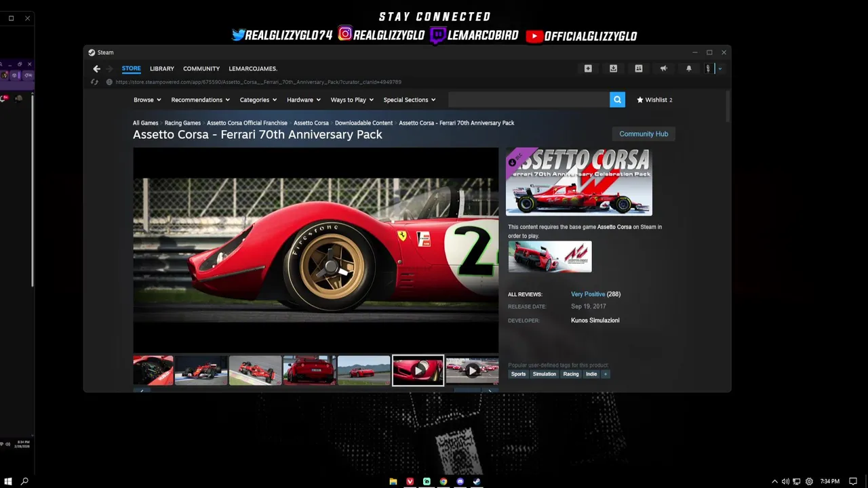Select the Racing tag

(571, 374)
